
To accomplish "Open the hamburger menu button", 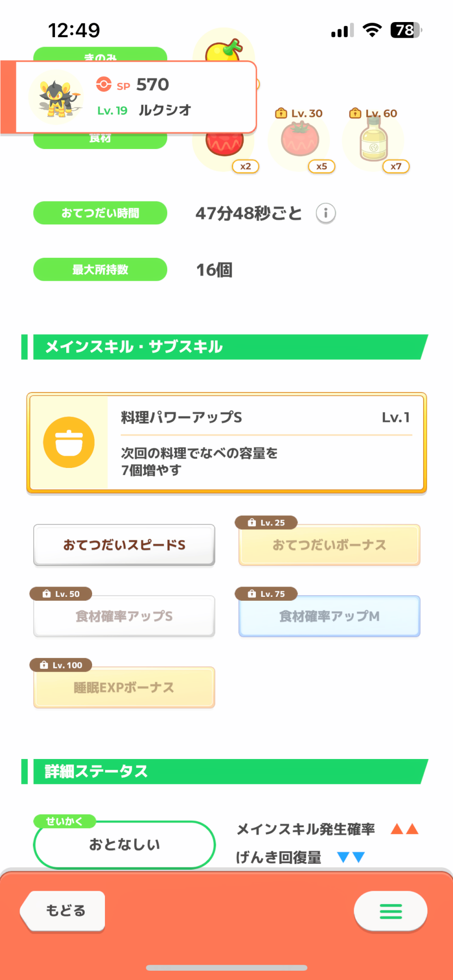I will [x=390, y=911].
